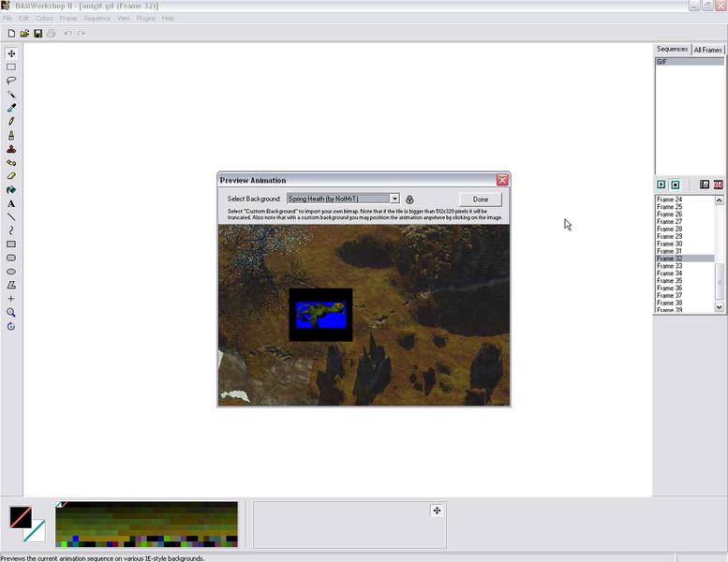Screen dimensions: 728x562
Task: Select the Move tool at top of toolbox
Action: [x=11, y=53]
